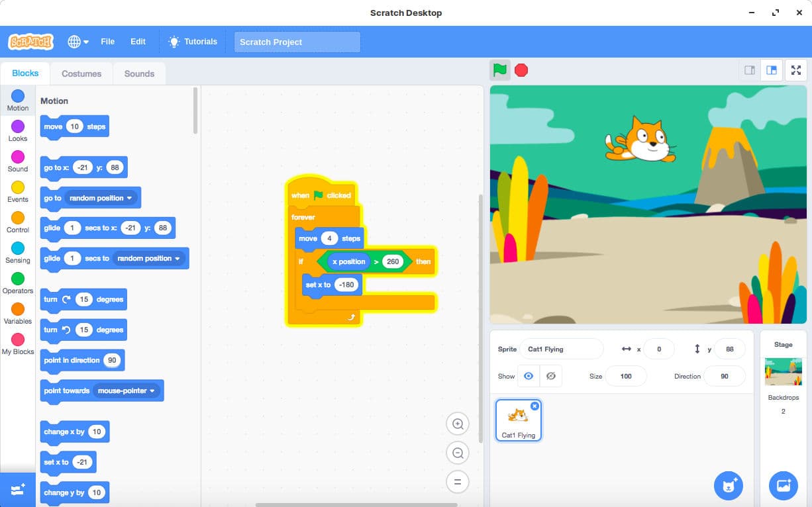
Task: Enter full screen stage mode
Action: (796, 70)
